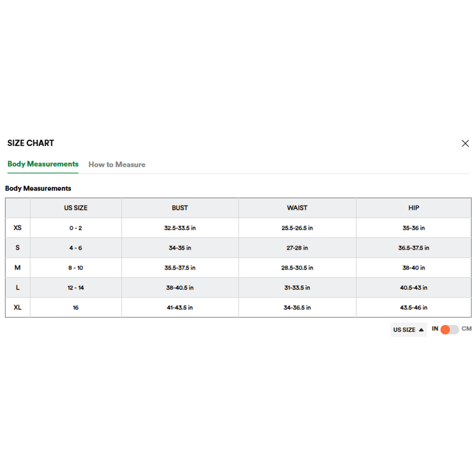Click the SIZE CHART heading

(x=31, y=143)
